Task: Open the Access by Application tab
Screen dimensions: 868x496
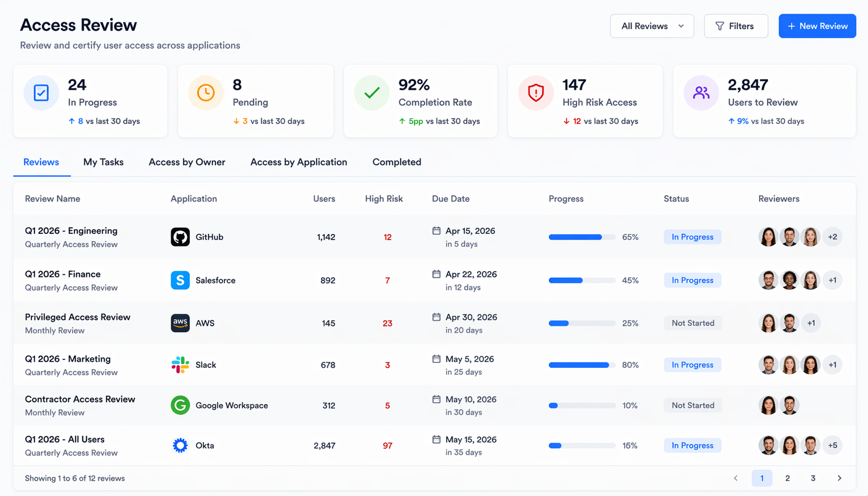Action: pyautogui.click(x=298, y=162)
